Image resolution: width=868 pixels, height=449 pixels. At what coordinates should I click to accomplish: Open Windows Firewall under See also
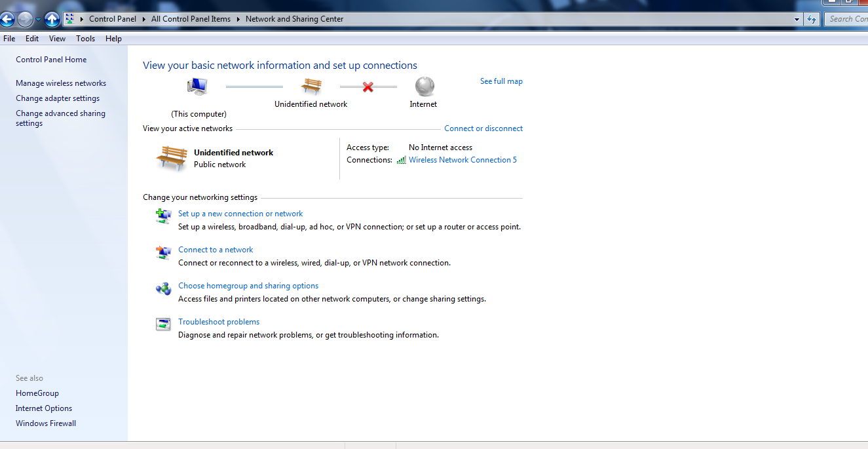[x=46, y=423]
